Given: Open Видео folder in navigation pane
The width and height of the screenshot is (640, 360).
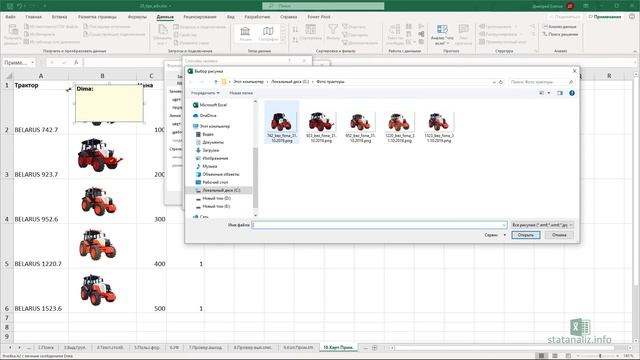Looking at the screenshot, I should (x=205, y=134).
